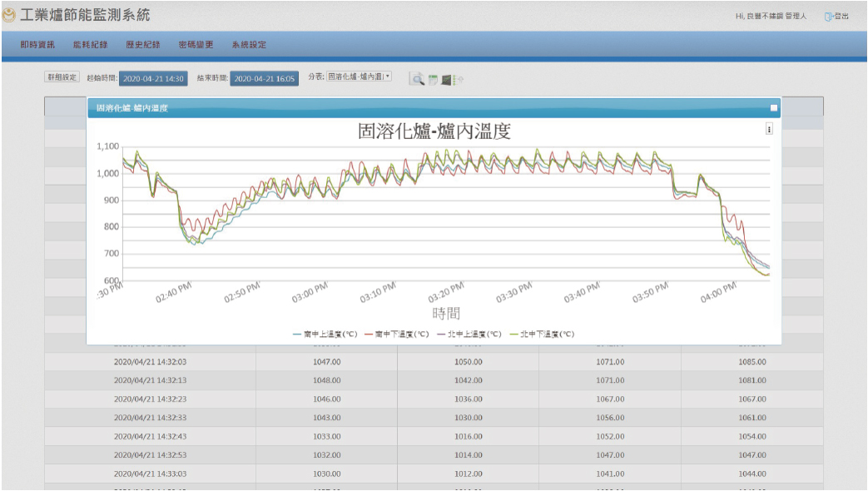Click the 1012.00 value in the table
Viewport: 868px width, 491px height.
click(469, 474)
